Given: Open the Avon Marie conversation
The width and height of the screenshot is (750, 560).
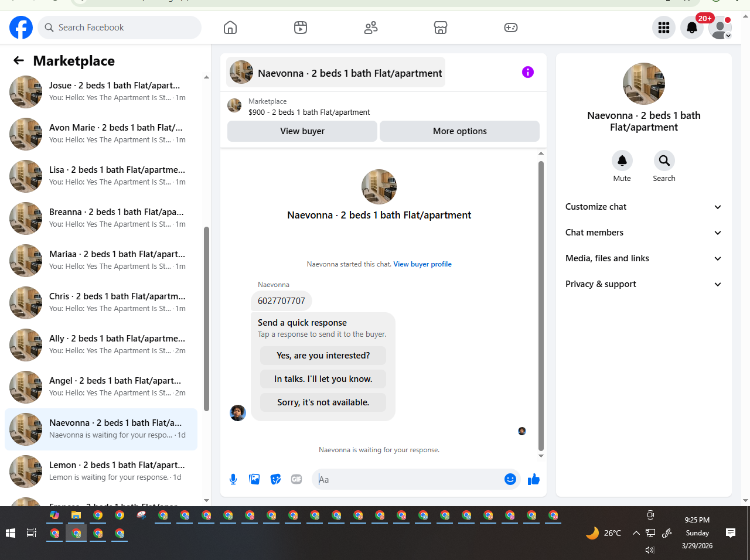Looking at the screenshot, I should (x=101, y=134).
